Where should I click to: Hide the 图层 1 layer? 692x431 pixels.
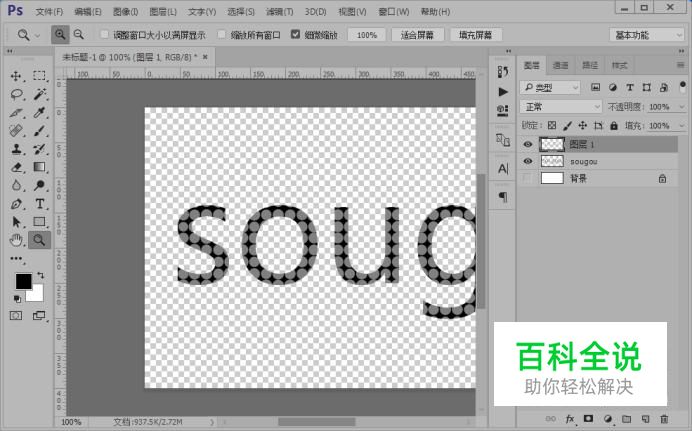coord(528,144)
